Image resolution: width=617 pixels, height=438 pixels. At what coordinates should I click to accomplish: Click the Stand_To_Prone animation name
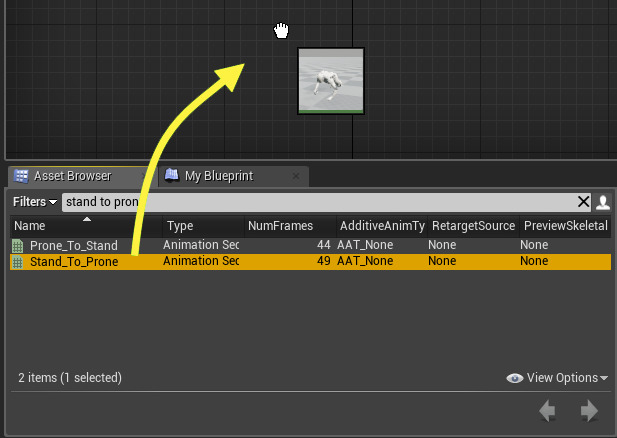click(74, 262)
